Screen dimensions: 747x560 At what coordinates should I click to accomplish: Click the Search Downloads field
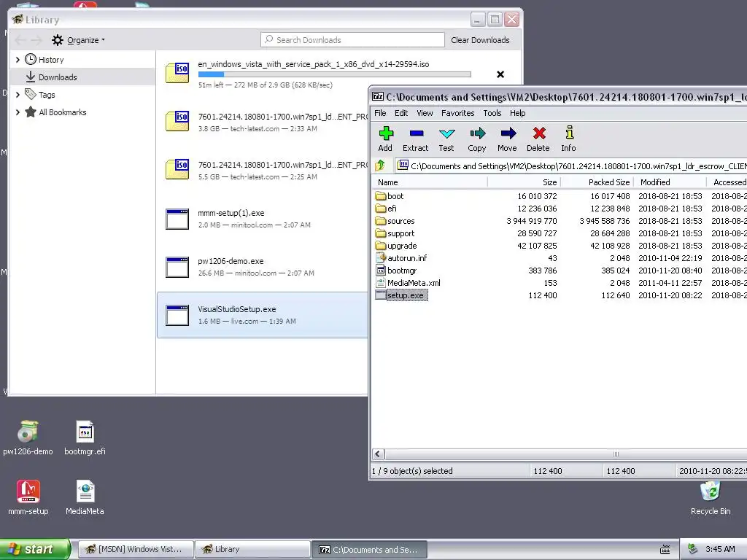(352, 40)
